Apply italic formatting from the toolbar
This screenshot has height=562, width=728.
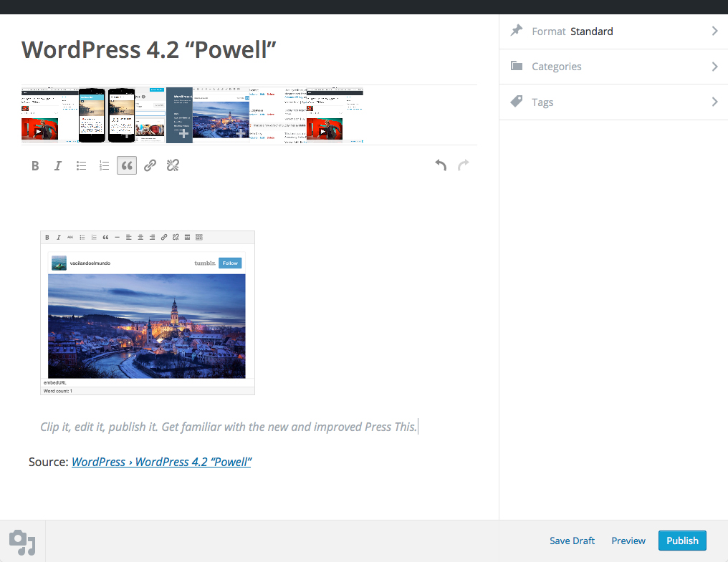pyautogui.click(x=57, y=165)
